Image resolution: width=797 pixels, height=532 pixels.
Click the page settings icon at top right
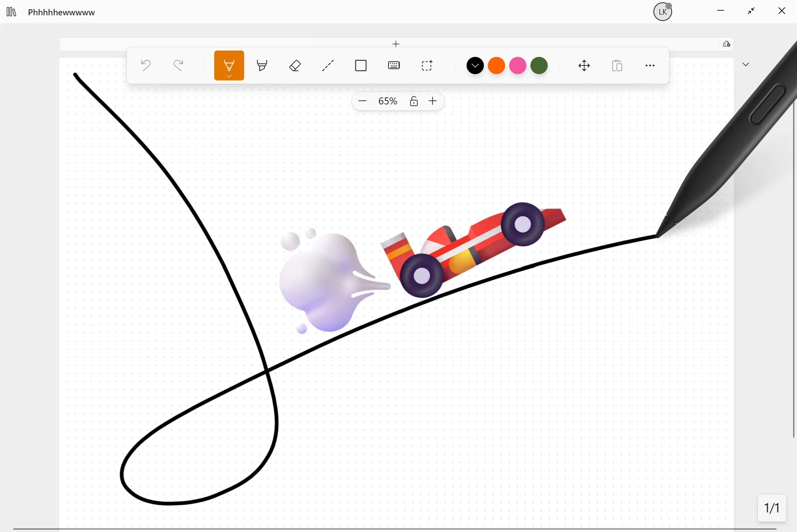[x=727, y=44]
